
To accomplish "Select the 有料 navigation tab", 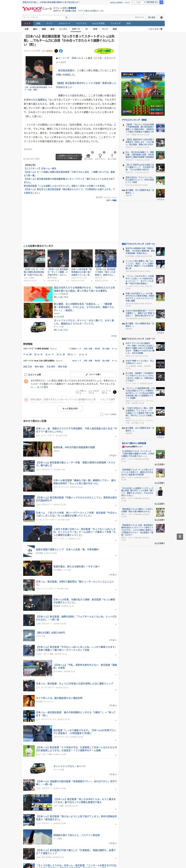I will pos(129,24).
